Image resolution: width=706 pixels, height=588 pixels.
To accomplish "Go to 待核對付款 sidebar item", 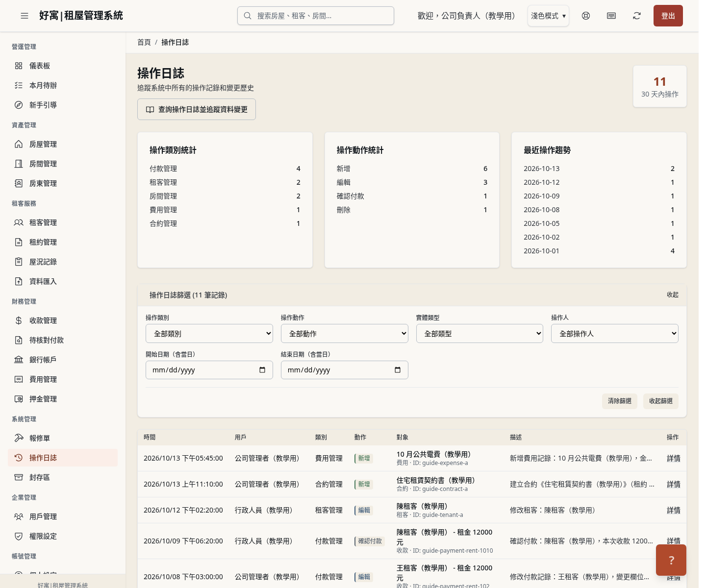I will [x=63, y=340].
